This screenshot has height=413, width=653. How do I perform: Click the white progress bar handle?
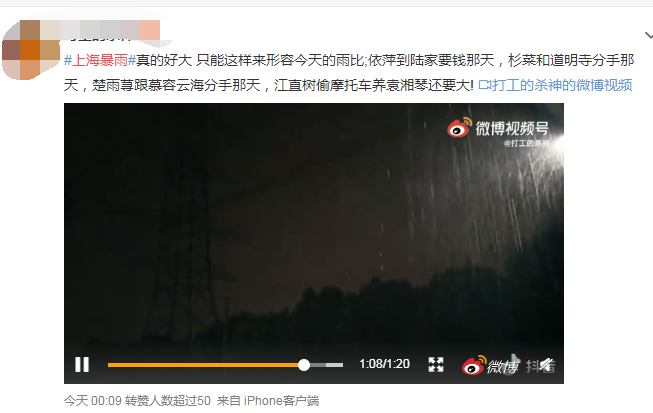click(x=304, y=365)
